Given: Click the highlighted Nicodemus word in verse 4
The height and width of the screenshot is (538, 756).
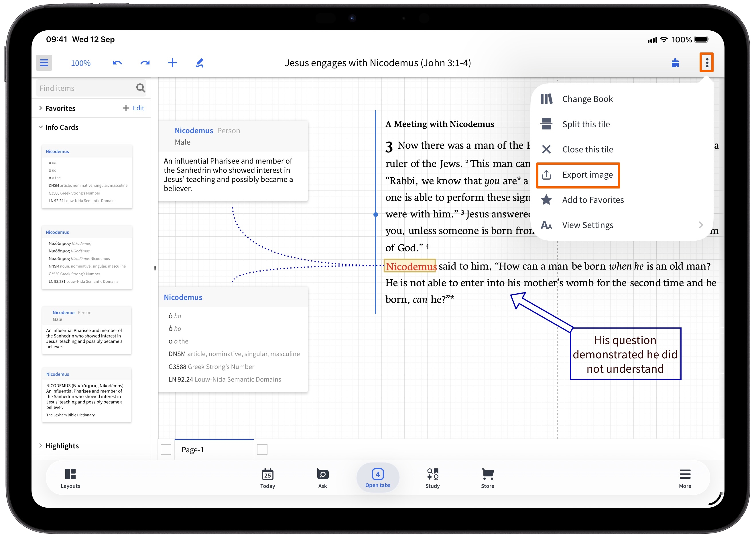Looking at the screenshot, I should pyautogui.click(x=410, y=266).
